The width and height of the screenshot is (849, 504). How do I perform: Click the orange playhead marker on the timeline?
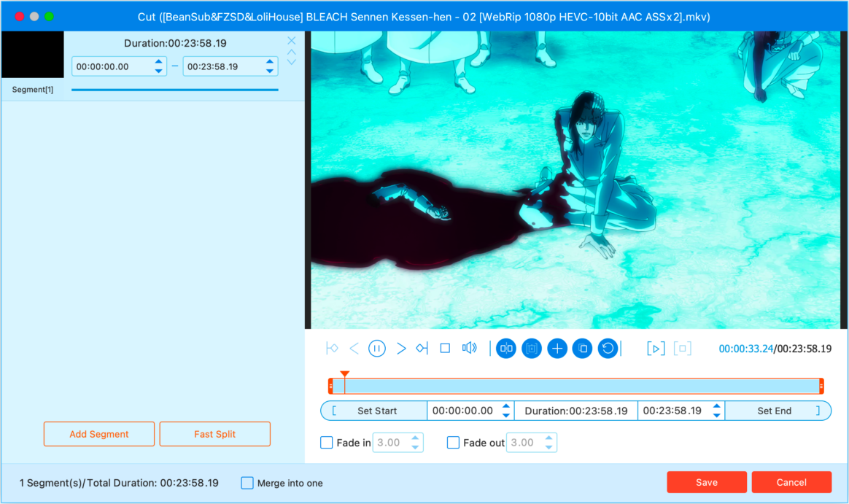[344, 374]
